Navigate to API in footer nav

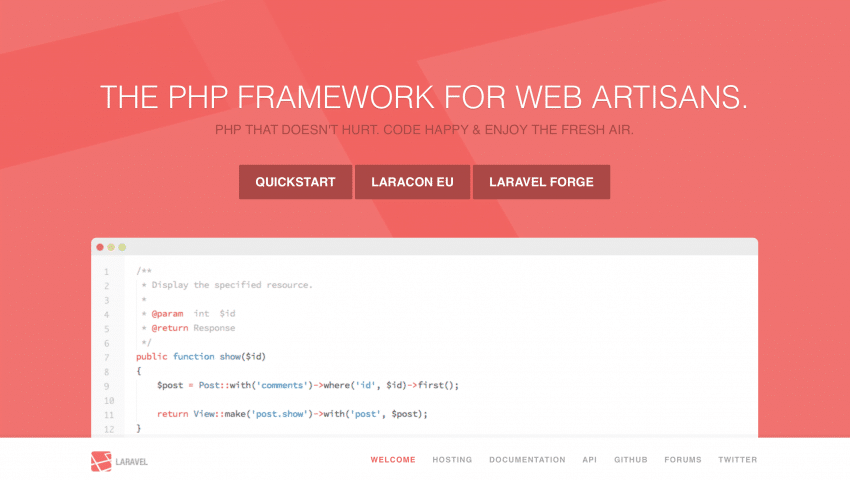click(x=589, y=459)
